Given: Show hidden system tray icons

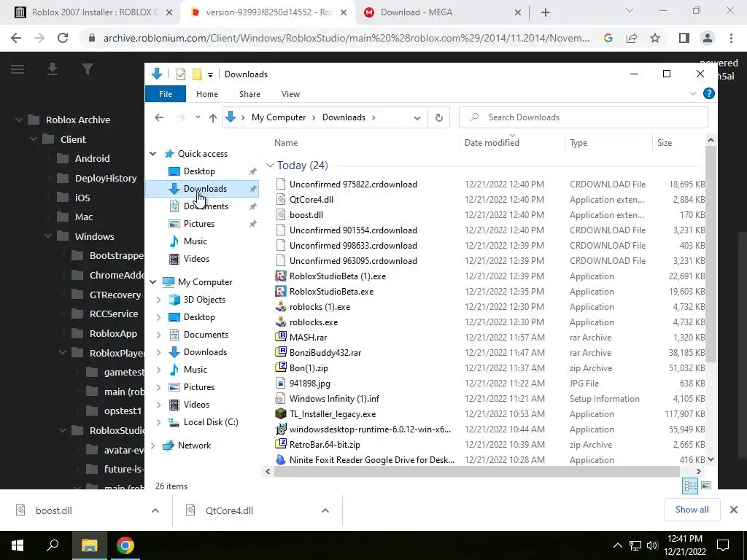Looking at the screenshot, I should [x=617, y=545].
